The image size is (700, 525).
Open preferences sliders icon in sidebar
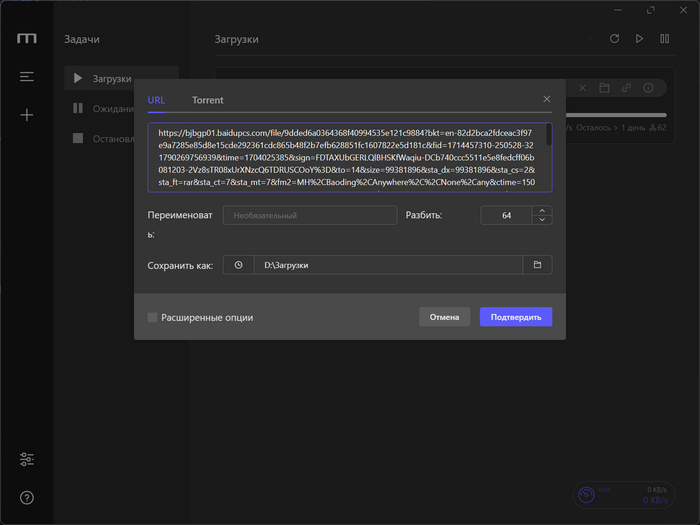coord(27,459)
